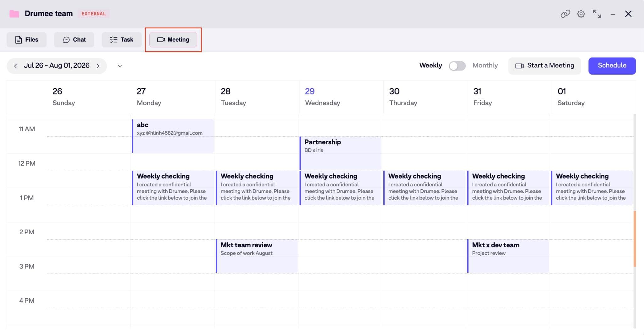Advance to next week with right chevron
This screenshot has width=644, height=335.
[x=98, y=66]
